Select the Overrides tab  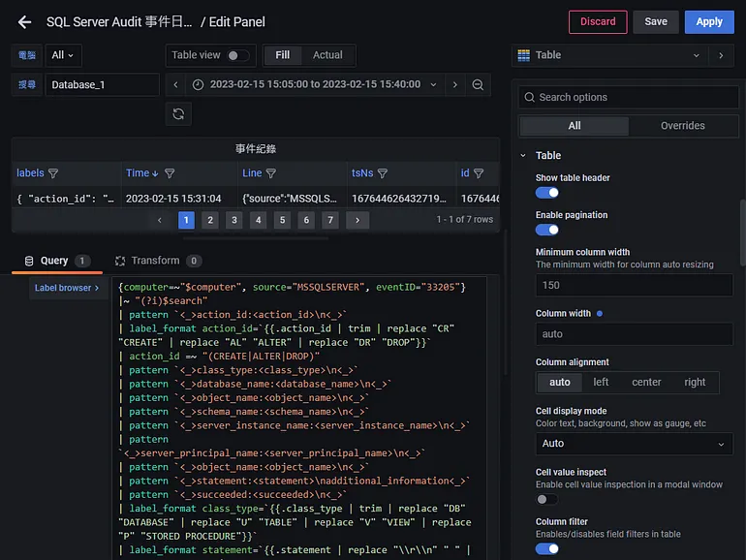[683, 126]
